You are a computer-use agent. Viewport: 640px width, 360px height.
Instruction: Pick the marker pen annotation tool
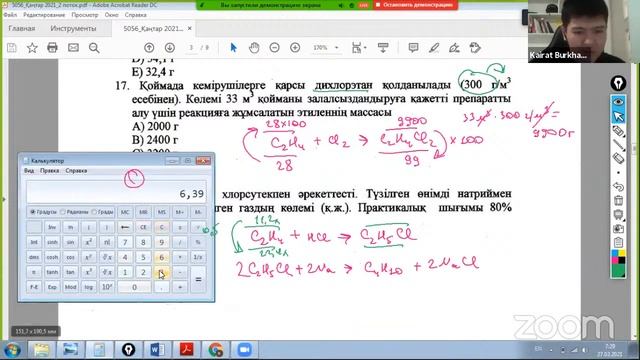[618, 131]
